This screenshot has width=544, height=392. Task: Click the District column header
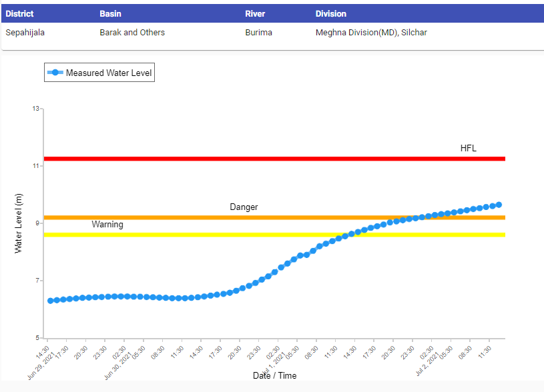click(x=19, y=14)
